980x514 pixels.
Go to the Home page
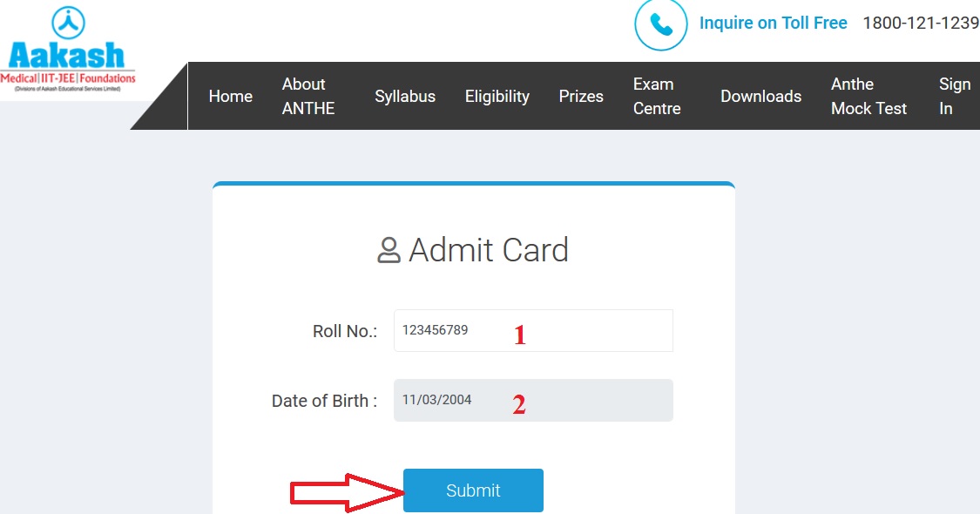click(231, 97)
